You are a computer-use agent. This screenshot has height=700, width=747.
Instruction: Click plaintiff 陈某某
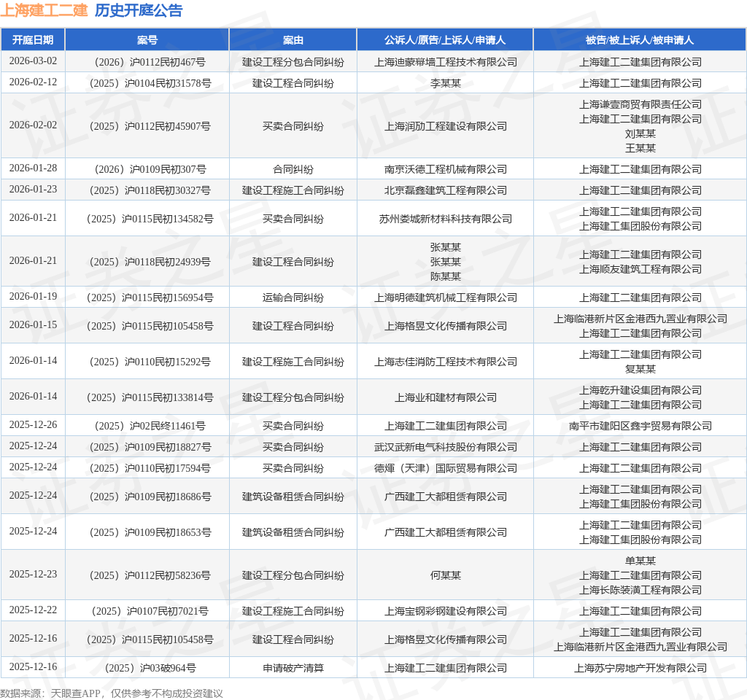pos(446,276)
